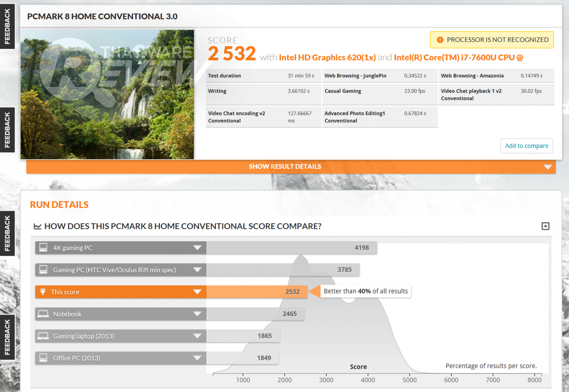Open the topmost Feedback side tab
This screenshot has width=569, height=392.
(7, 26)
